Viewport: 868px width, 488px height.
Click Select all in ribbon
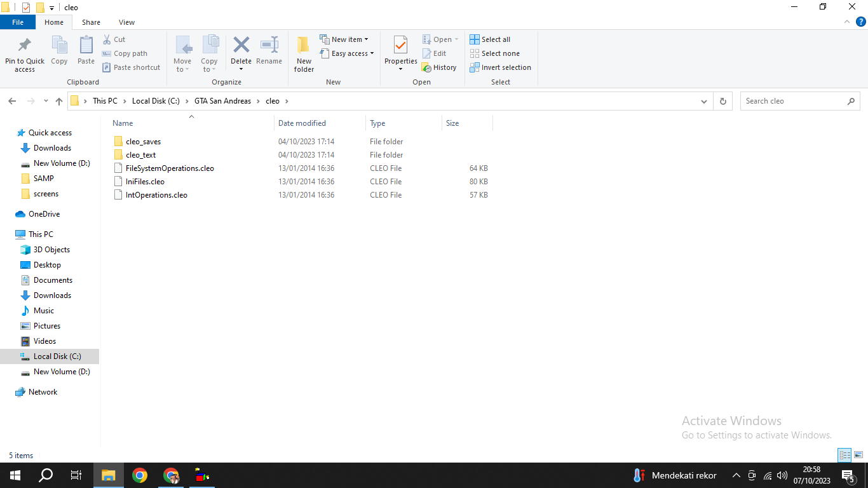(x=490, y=39)
